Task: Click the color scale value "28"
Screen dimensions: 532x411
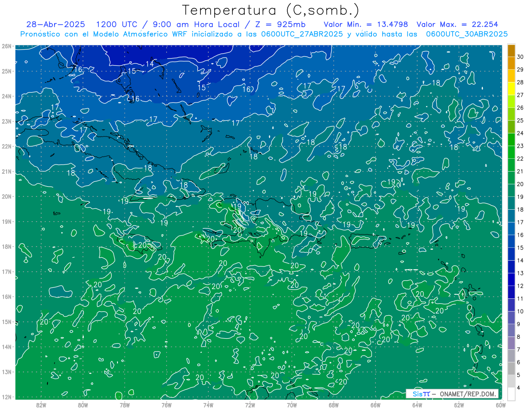Action: [520, 82]
